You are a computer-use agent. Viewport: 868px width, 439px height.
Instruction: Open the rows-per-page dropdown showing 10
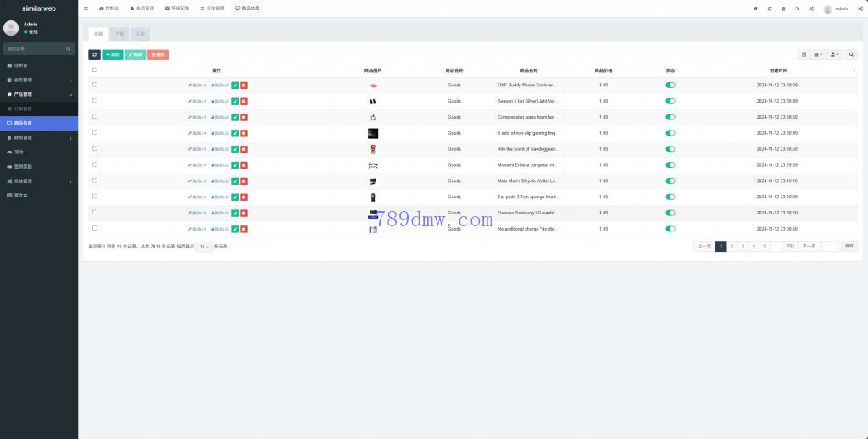click(x=203, y=247)
